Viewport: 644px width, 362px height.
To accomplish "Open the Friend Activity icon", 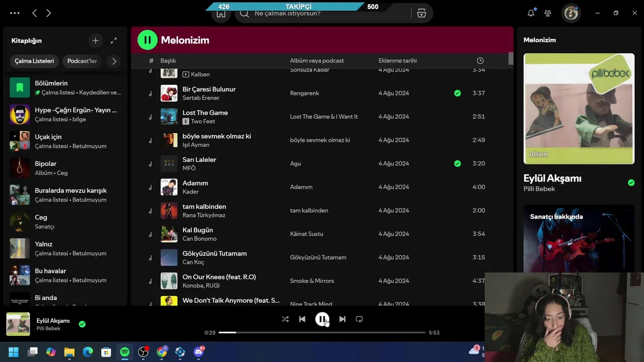I will [x=548, y=13].
